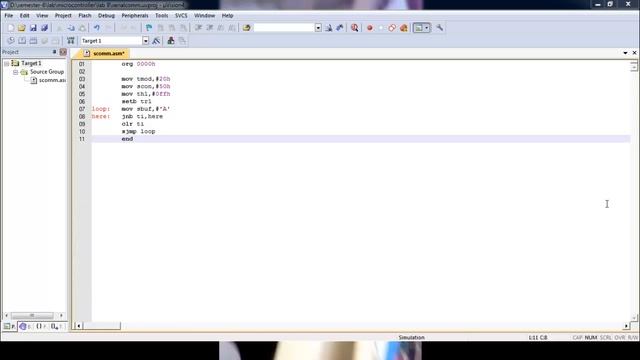Click the Unindent selection icon
This screenshot has height=360, width=640.
(x=210, y=28)
